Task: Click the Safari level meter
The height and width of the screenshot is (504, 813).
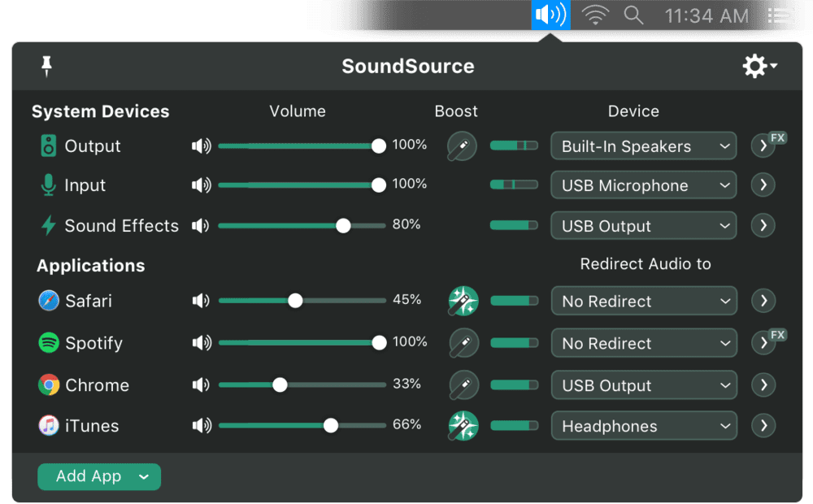Action: pos(515,301)
